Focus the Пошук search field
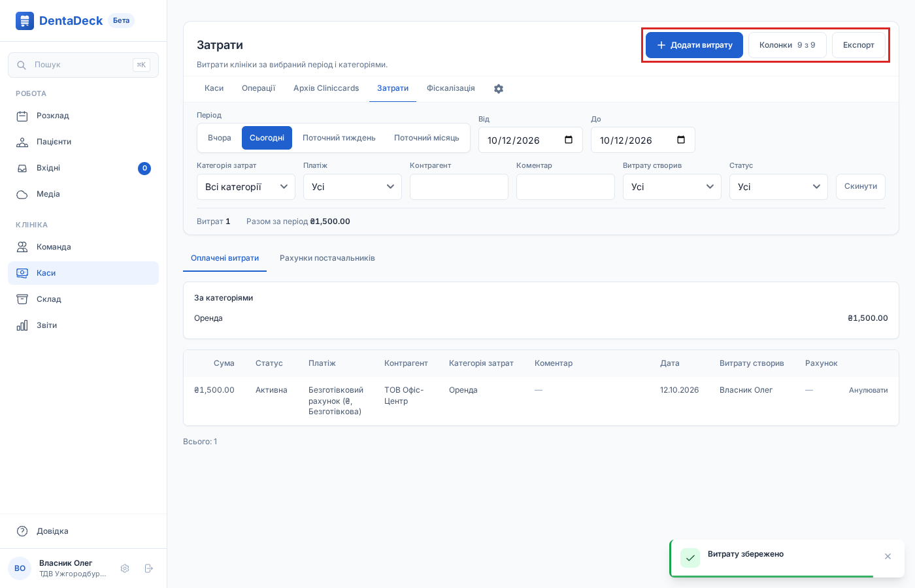The image size is (915, 588). pos(83,65)
